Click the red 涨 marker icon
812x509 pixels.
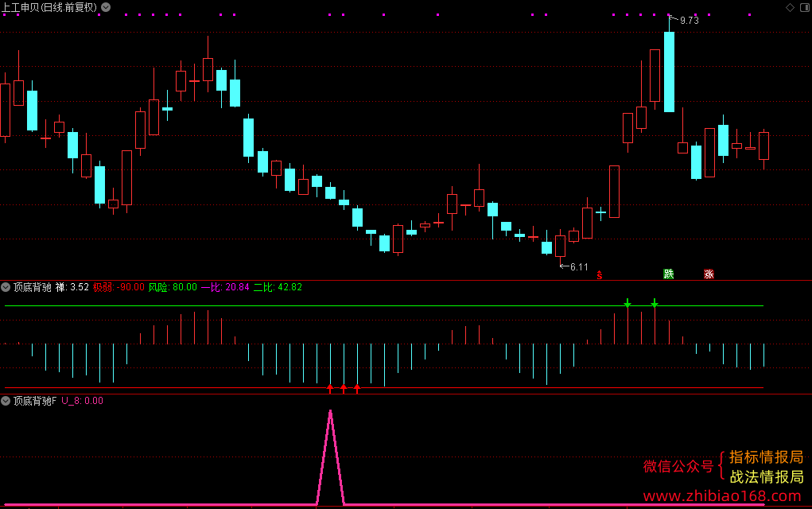click(x=709, y=274)
